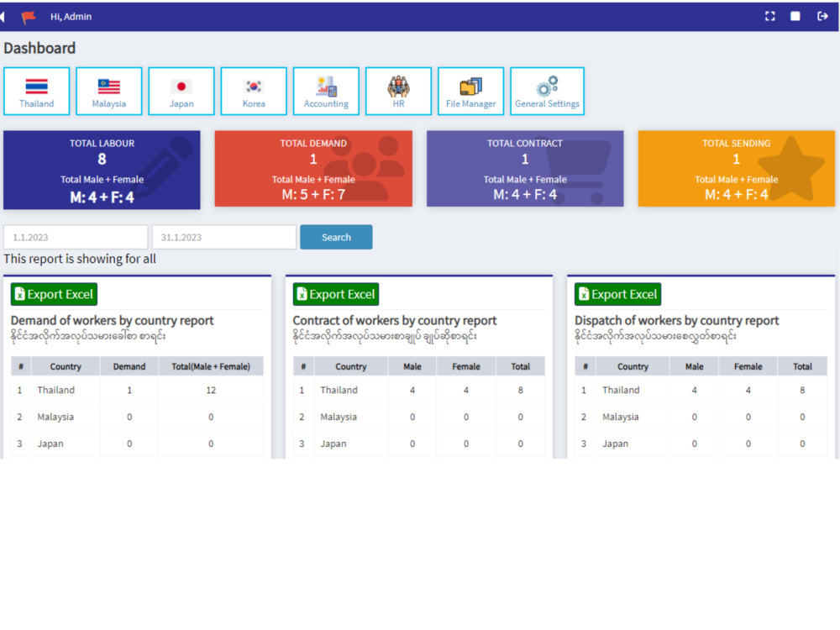The height and width of the screenshot is (630, 840).
Task: Toggle fullscreen mode icon in header
Action: (769, 16)
